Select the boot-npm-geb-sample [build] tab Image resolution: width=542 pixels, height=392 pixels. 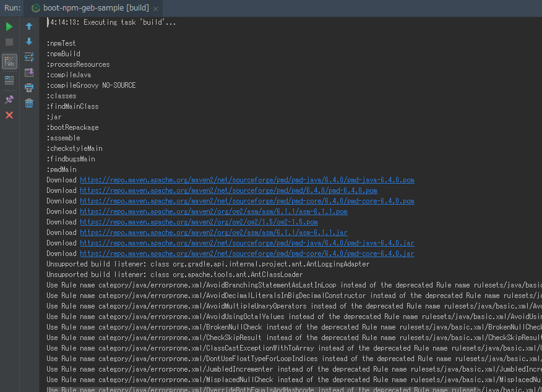click(90, 8)
